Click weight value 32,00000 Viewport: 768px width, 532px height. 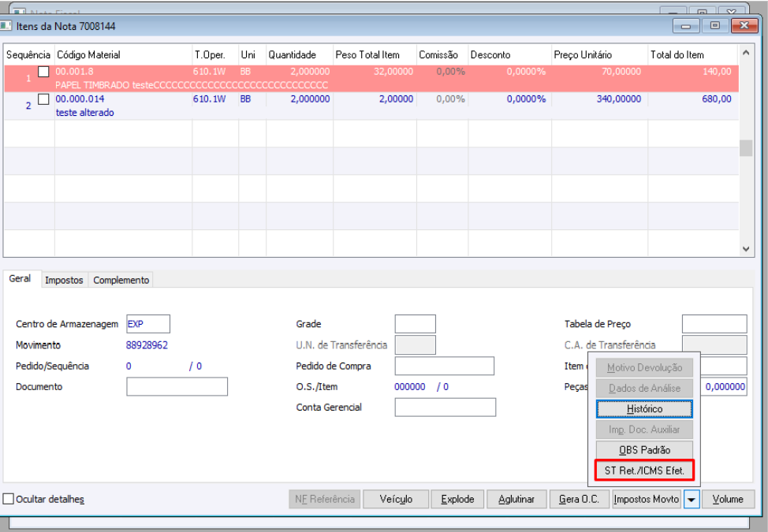click(x=393, y=72)
